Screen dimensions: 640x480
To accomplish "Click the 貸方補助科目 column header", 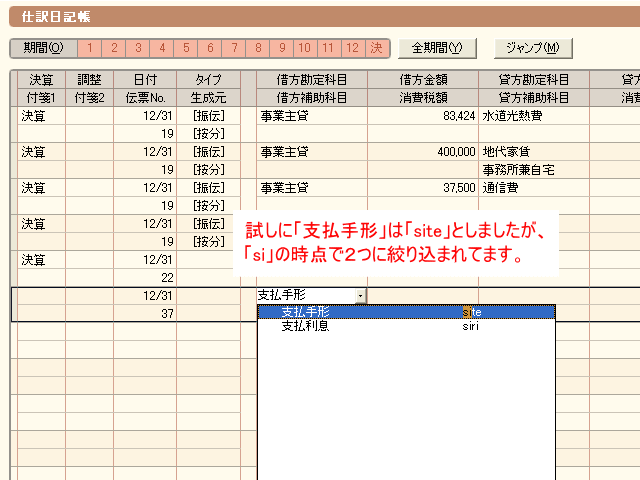I will [534, 98].
